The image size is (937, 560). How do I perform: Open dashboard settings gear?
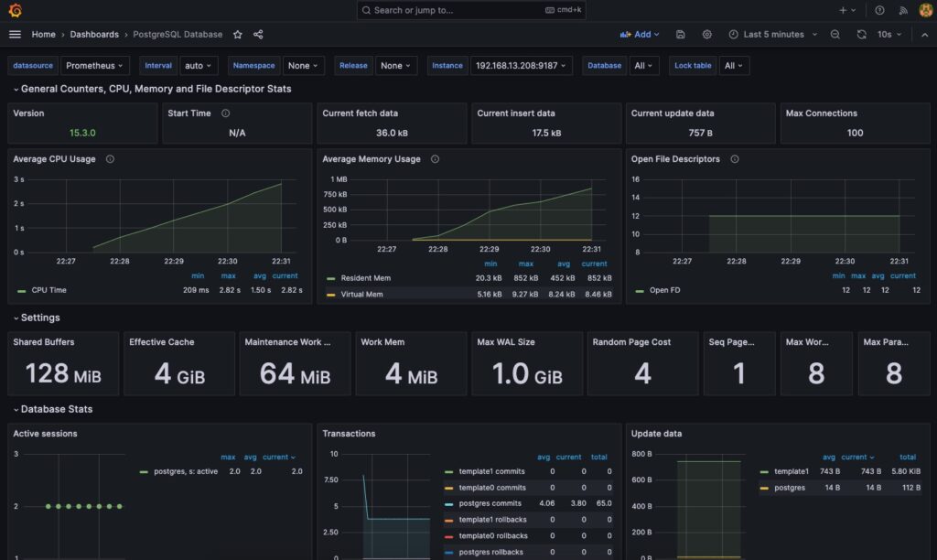pos(707,35)
